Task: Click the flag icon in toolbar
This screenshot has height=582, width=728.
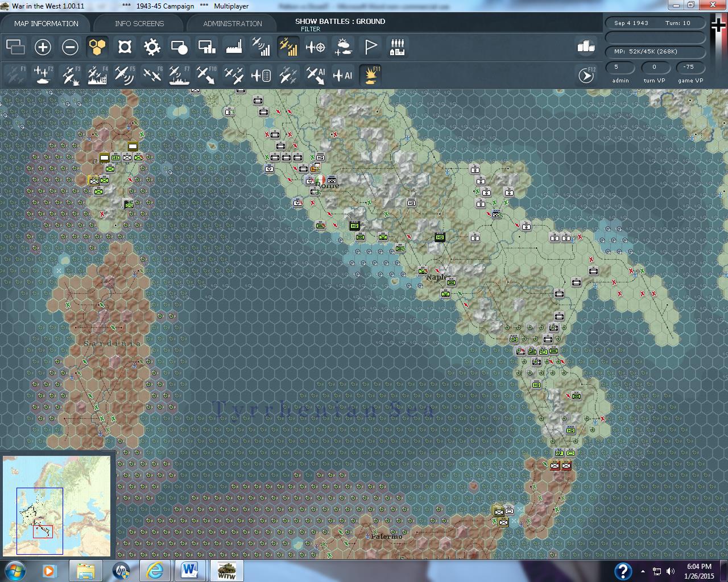Action: tap(370, 47)
